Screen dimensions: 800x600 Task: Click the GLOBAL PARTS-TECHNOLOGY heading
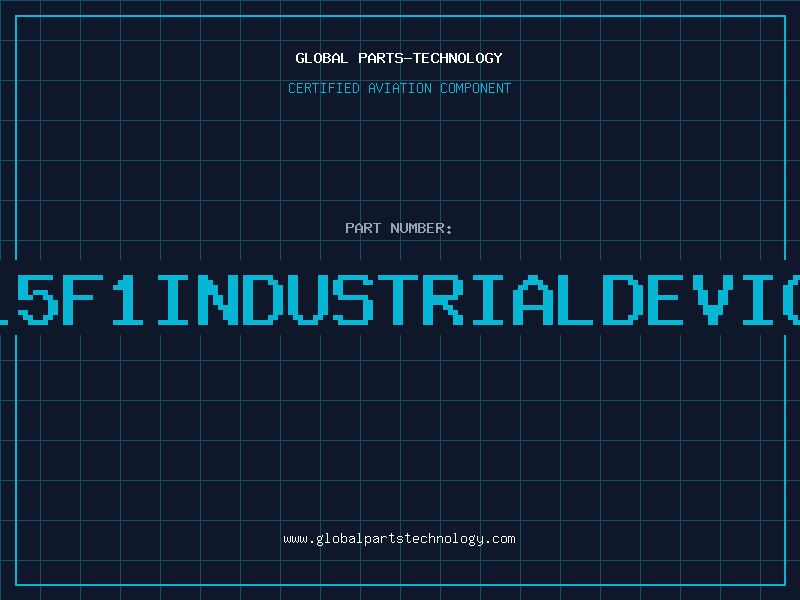399,58
